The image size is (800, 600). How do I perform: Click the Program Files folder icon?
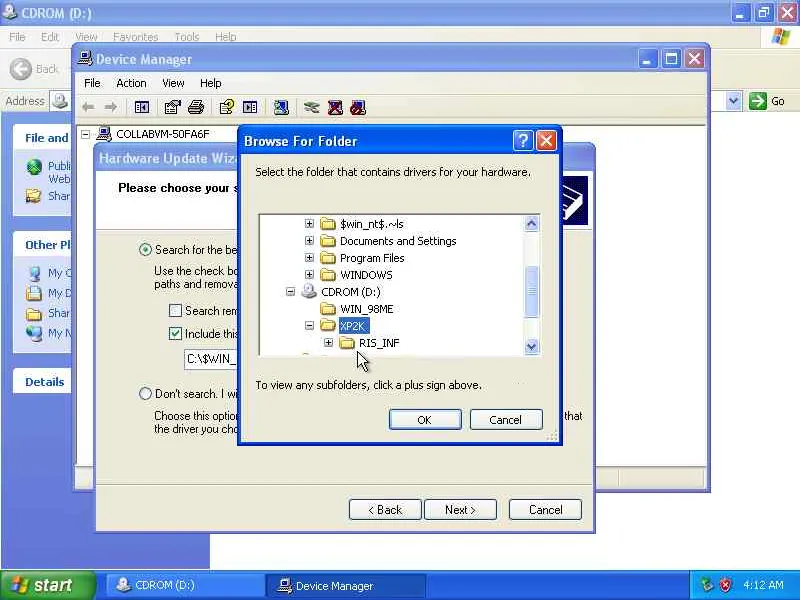click(328, 258)
